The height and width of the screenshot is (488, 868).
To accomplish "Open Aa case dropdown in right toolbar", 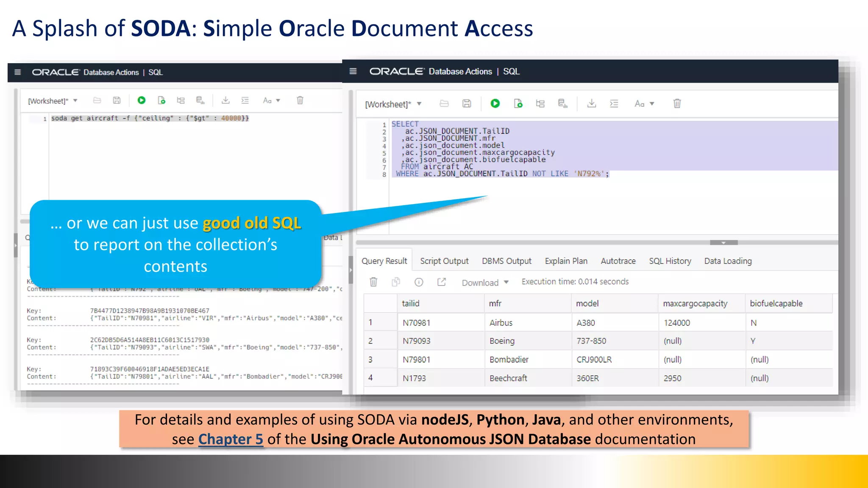I will pos(645,104).
